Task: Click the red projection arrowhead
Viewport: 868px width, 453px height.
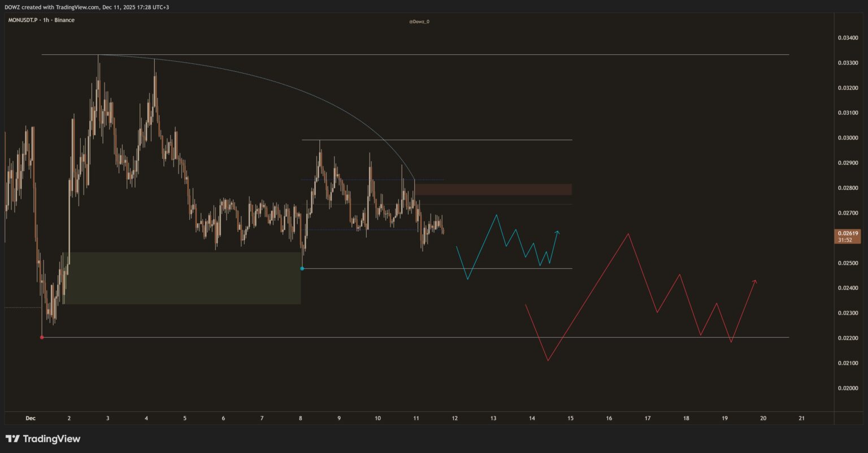Action: click(755, 281)
